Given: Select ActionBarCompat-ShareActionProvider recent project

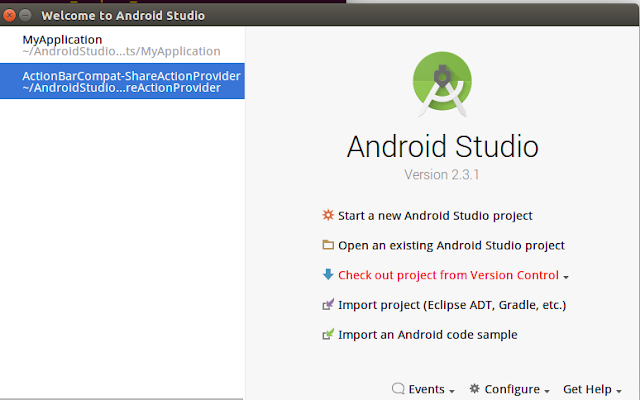Looking at the screenshot, I should pos(122,81).
